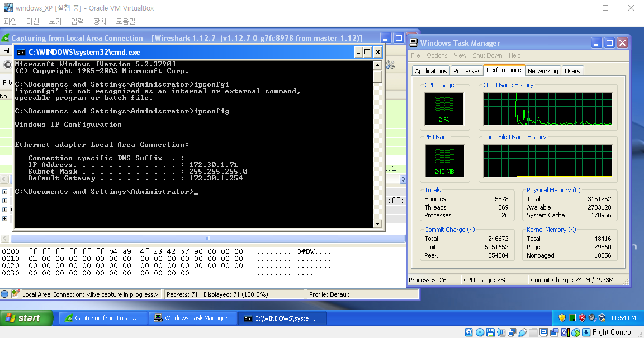Click the 11:54 PM tray clock
Screen dimensions: 644x338
point(623,318)
